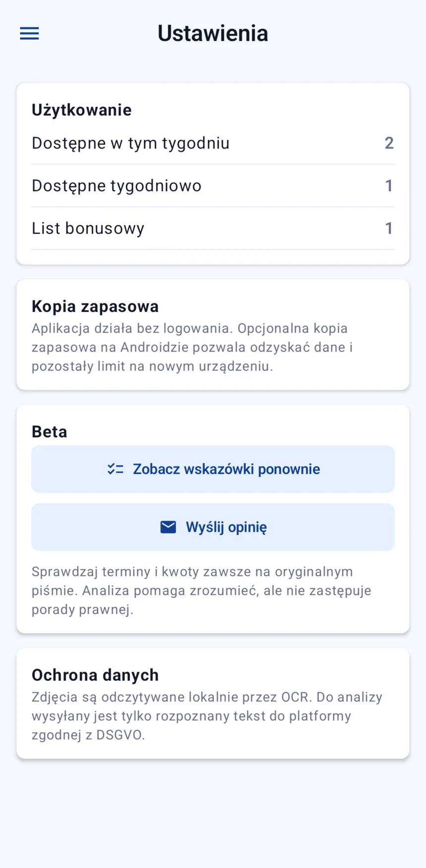Tap the Ochrona danych heading
The image size is (426, 868).
95,675
